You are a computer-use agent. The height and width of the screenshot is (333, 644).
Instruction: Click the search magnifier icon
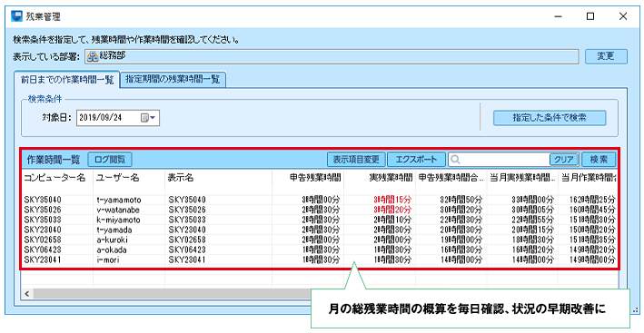[455, 160]
